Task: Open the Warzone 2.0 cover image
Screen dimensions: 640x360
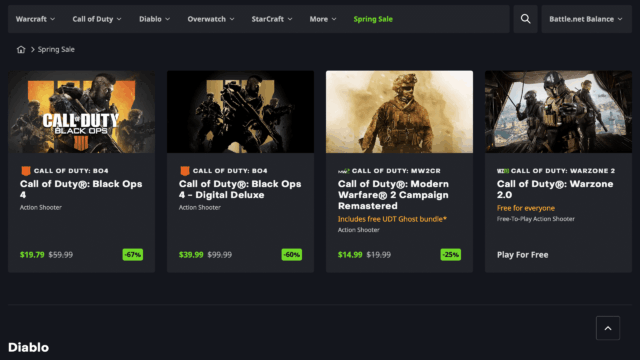Action: tap(558, 112)
